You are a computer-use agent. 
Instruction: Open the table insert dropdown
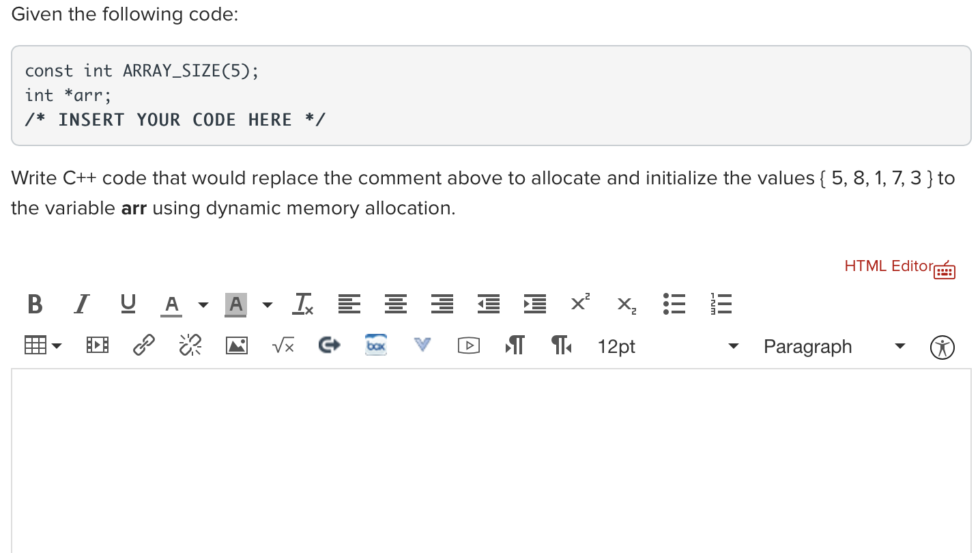coord(42,347)
